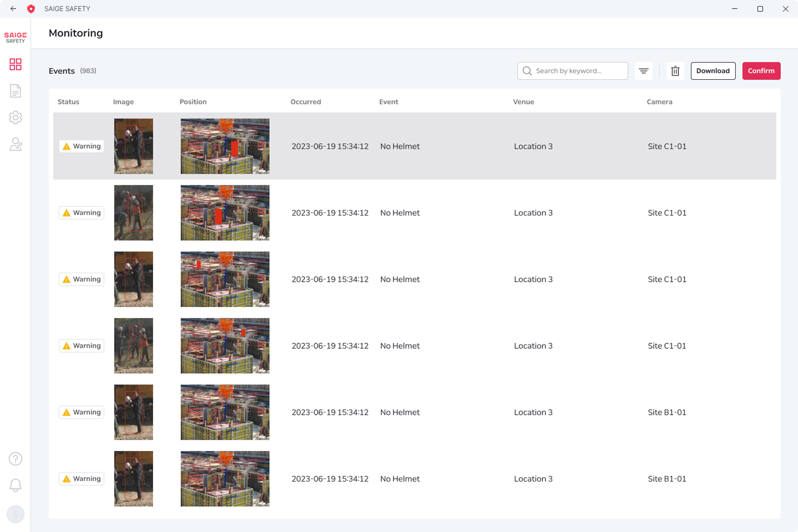798x532 pixels.
Task: Sort by the Camera column header
Action: [659, 102]
